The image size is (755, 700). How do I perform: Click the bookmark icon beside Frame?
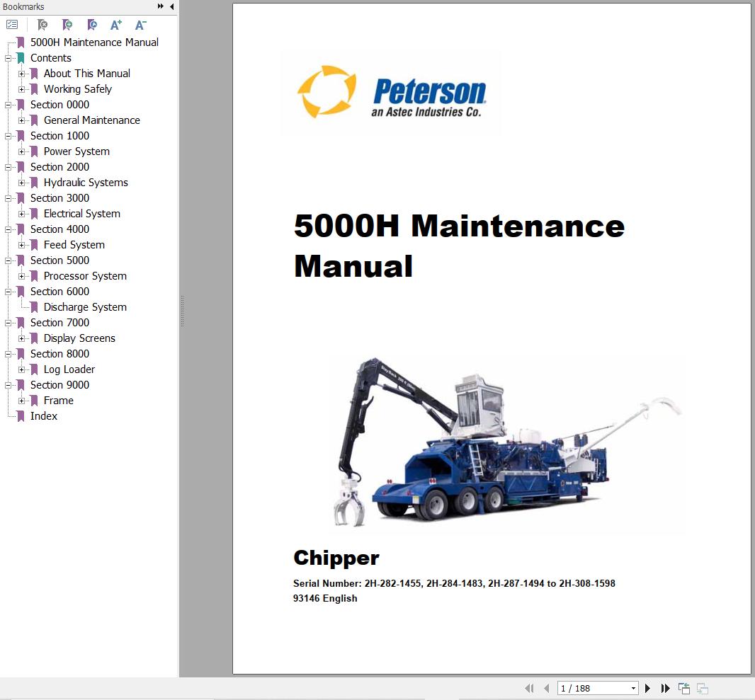coord(34,401)
